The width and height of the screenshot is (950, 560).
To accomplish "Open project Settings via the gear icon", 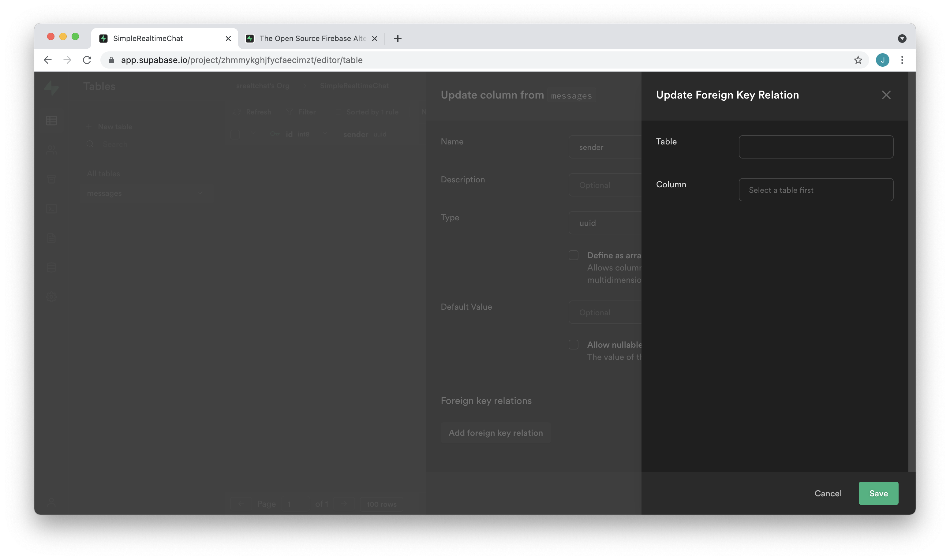I will (51, 297).
